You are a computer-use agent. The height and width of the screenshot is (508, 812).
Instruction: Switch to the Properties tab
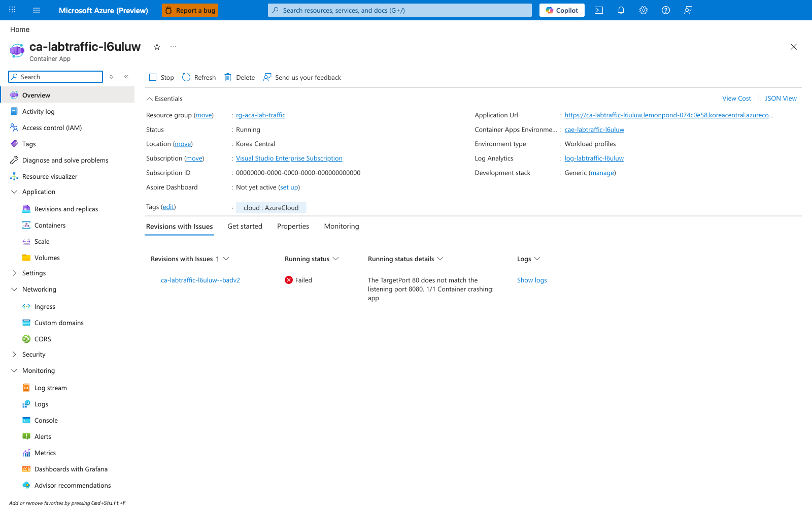pos(293,226)
